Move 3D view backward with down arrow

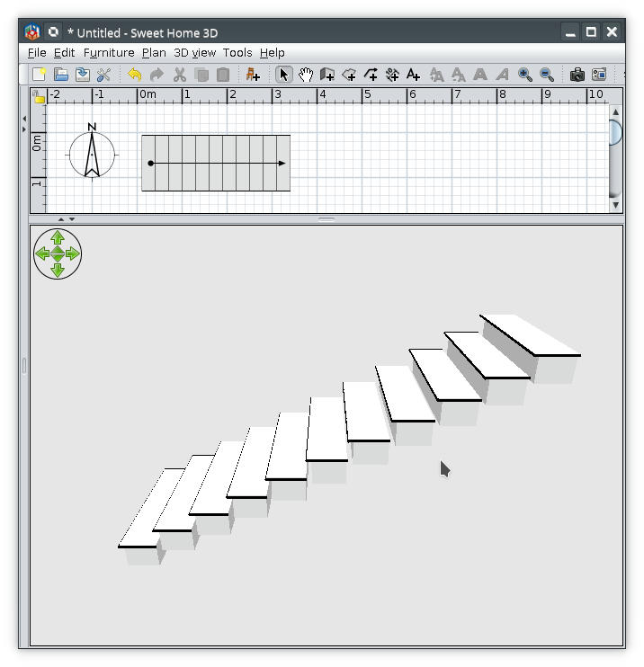[x=58, y=270]
